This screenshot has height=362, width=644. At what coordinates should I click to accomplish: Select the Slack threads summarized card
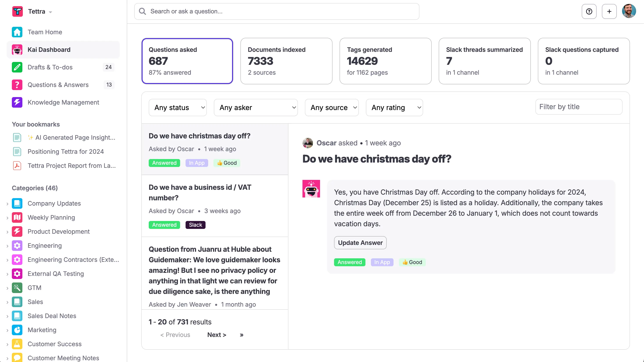pos(484,61)
